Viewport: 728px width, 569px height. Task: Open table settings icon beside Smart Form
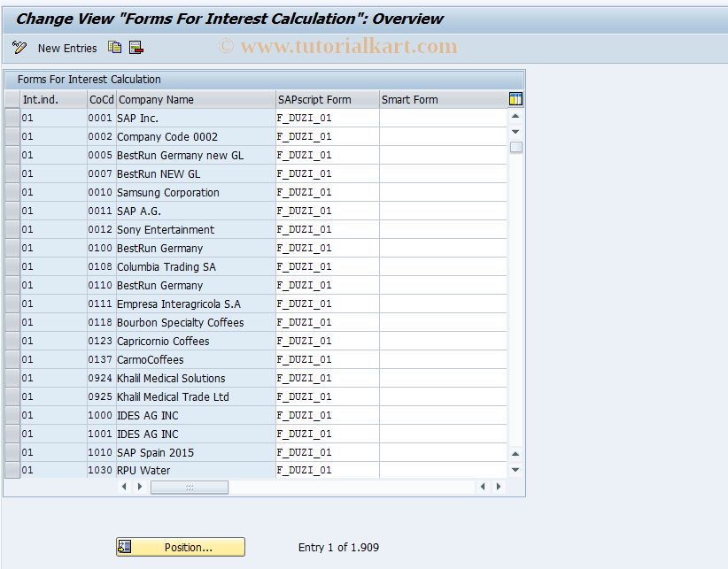(x=515, y=99)
